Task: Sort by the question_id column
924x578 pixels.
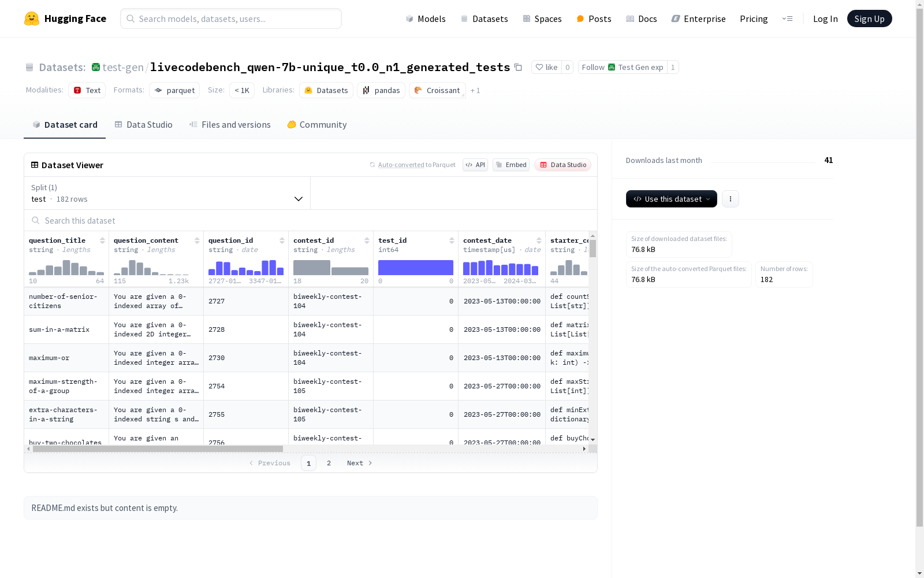Action: [x=282, y=240]
